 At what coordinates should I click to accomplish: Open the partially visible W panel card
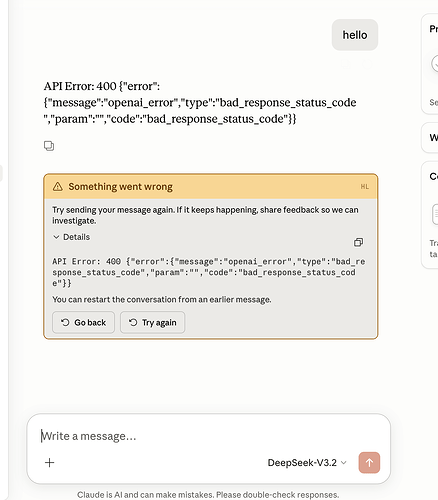click(430, 138)
